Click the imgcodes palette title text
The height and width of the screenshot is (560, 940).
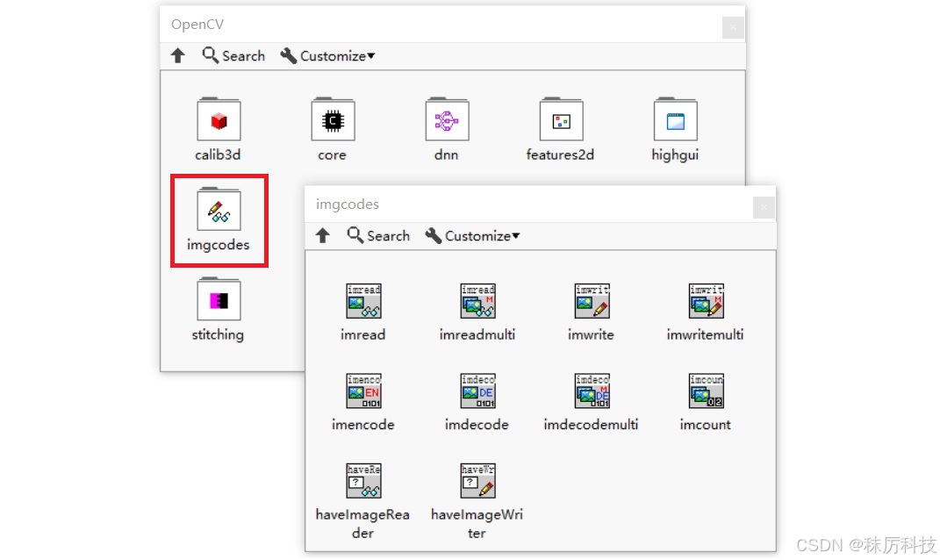[x=347, y=205]
